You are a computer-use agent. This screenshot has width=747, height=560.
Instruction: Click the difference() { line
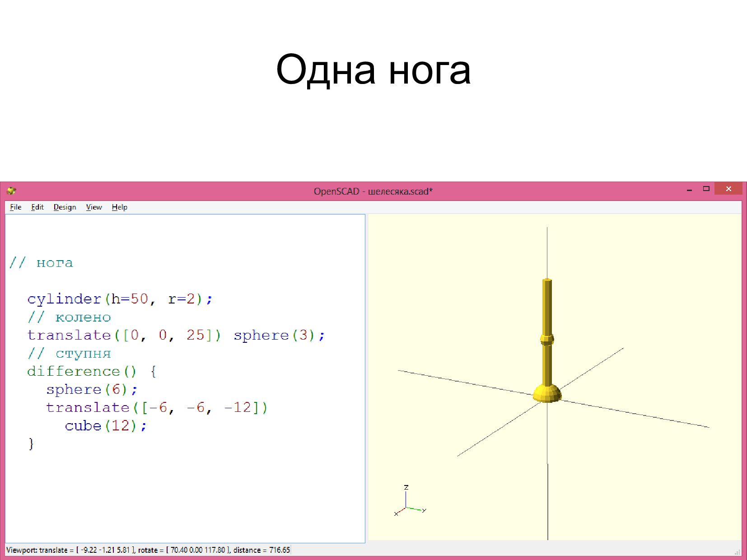click(x=92, y=371)
